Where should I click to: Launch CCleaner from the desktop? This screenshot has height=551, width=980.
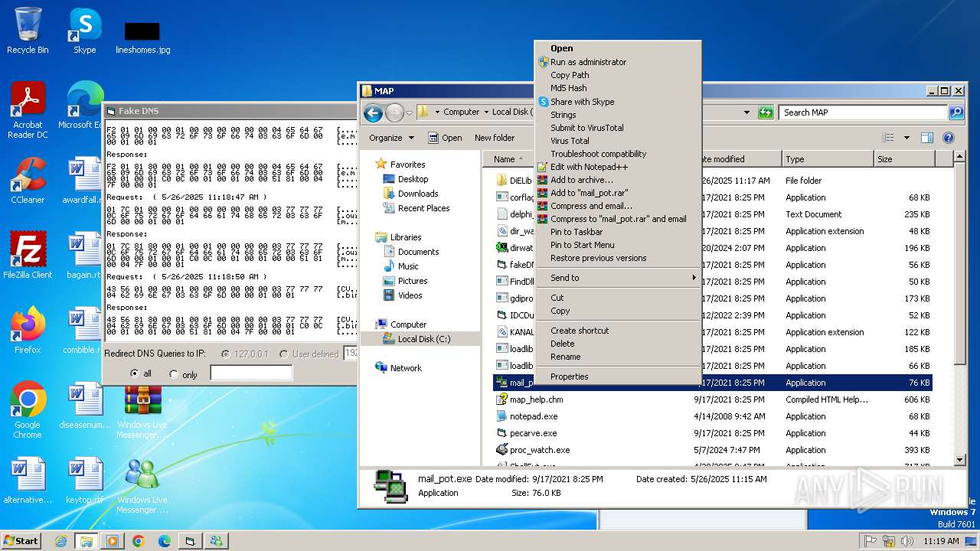(x=28, y=181)
